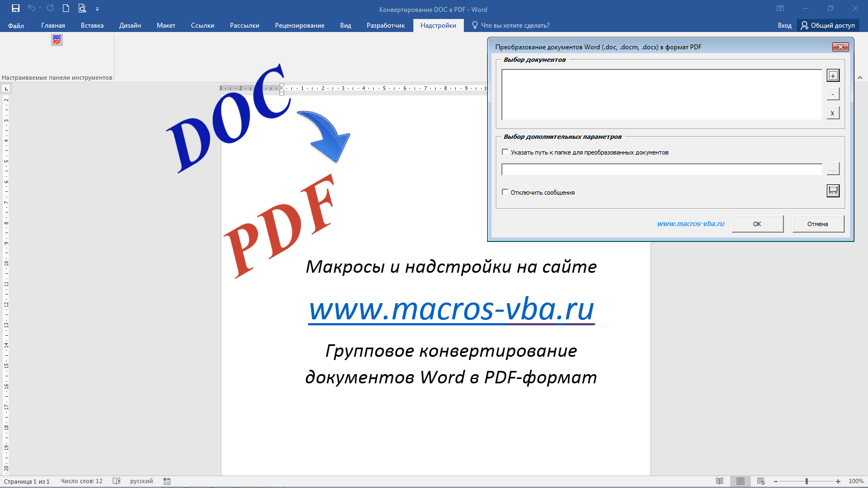Follow the www.macros-vba.ru hyperlink in document
The width and height of the screenshot is (868, 488).
tap(451, 309)
